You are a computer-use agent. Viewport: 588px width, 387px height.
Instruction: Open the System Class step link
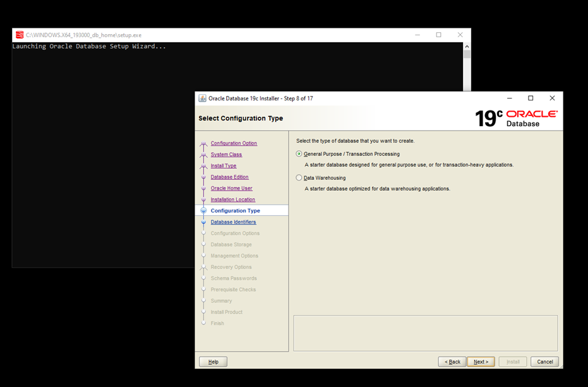(226, 155)
